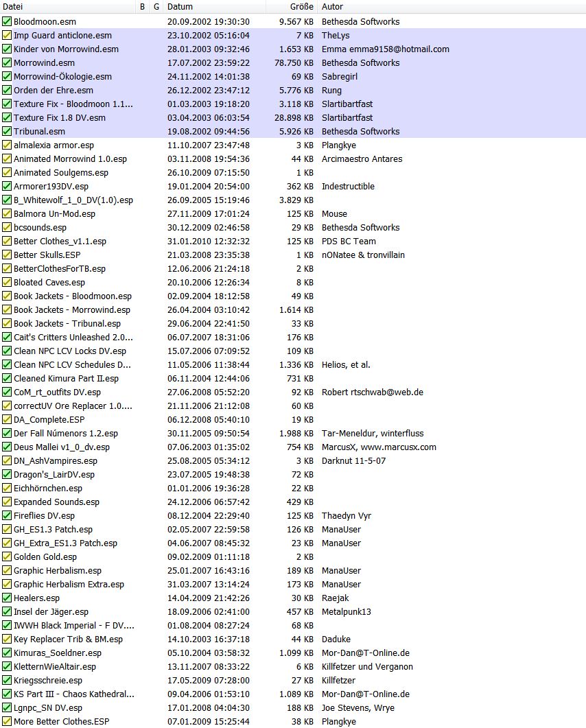
Task: Uncheck the Bloodmoon.esm checkbox
Action: (7, 21)
